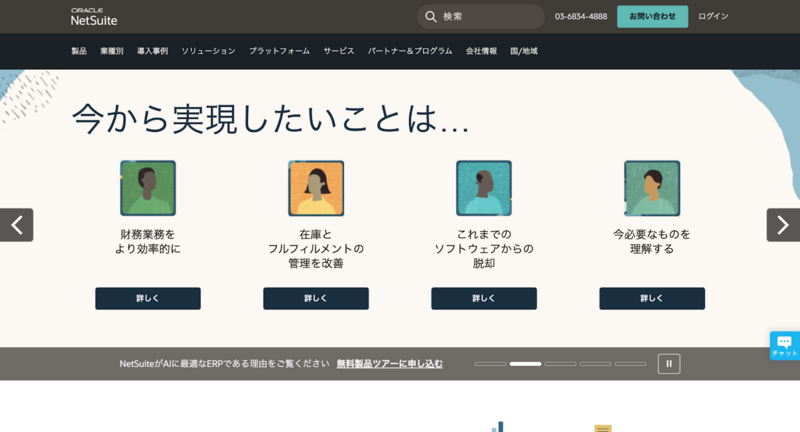The height and width of the screenshot is (432, 800).
Task: Click the orange avatar for 在庫とフルフィルメント
Action: (x=316, y=188)
